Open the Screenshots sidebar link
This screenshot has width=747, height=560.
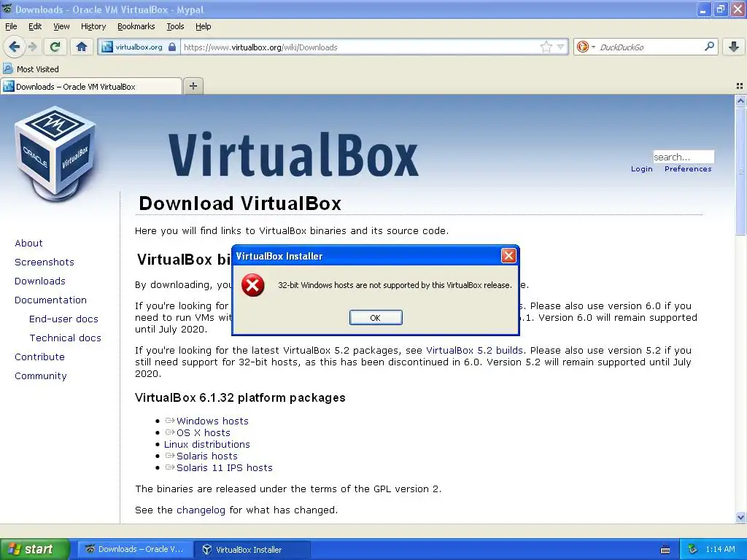(x=44, y=262)
